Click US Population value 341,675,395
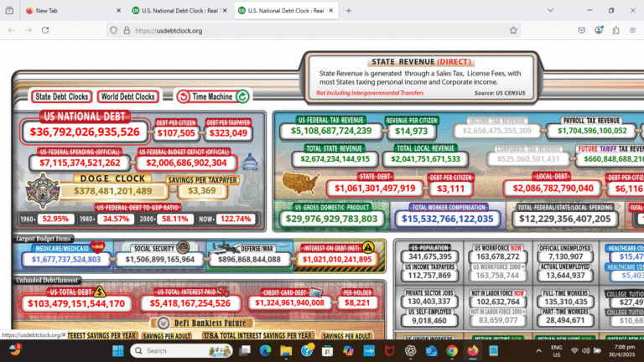 pyautogui.click(x=429, y=256)
